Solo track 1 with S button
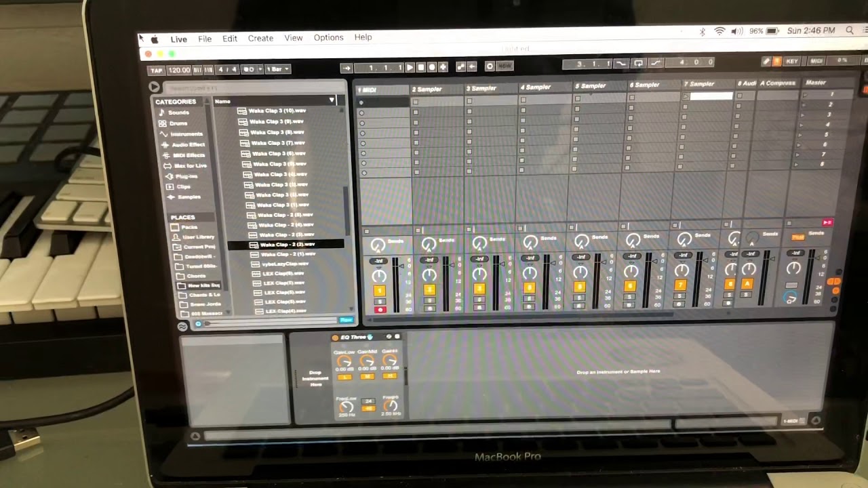Image resolution: width=868 pixels, height=488 pixels. (x=379, y=301)
